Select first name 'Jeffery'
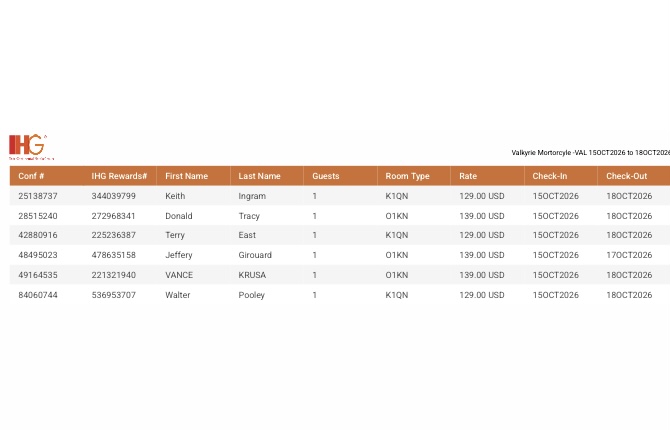670x430 pixels. (x=179, y=255)
